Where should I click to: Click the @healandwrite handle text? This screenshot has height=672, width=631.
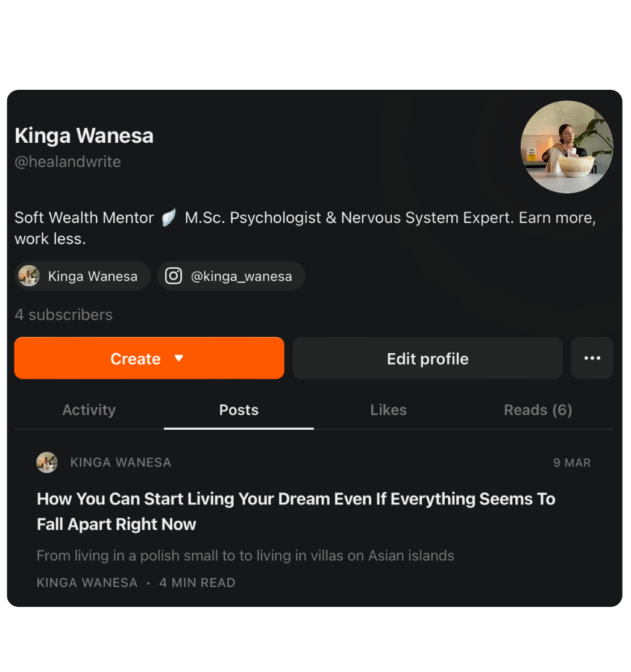(67, 162)
